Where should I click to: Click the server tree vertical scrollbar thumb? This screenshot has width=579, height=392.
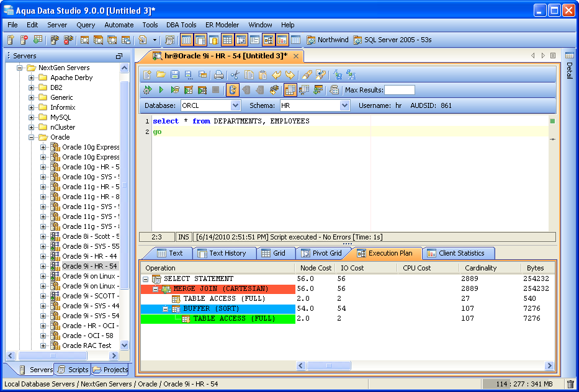point(125,185)
